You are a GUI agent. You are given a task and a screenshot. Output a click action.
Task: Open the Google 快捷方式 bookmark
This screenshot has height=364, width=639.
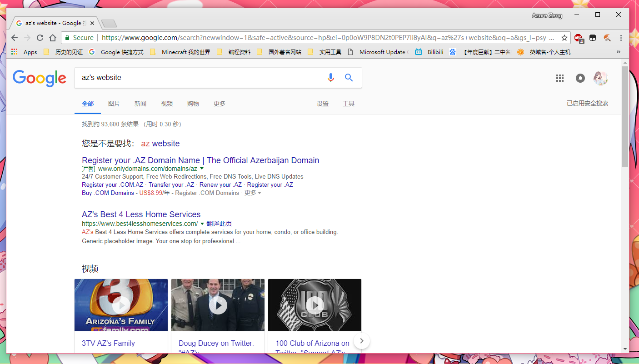click(x=116, y=52)
